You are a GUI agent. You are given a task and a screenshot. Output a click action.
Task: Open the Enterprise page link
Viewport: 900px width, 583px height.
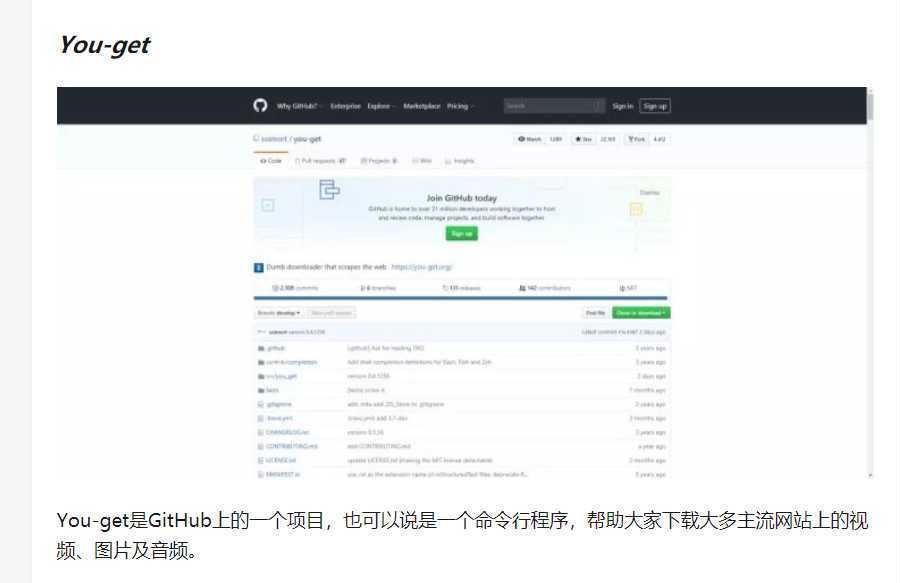pos(346,106)
